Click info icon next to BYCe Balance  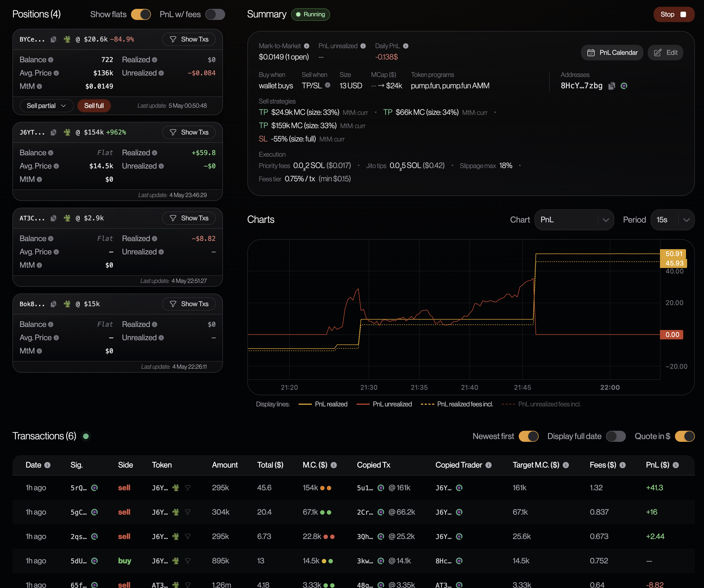click(51, 60)
